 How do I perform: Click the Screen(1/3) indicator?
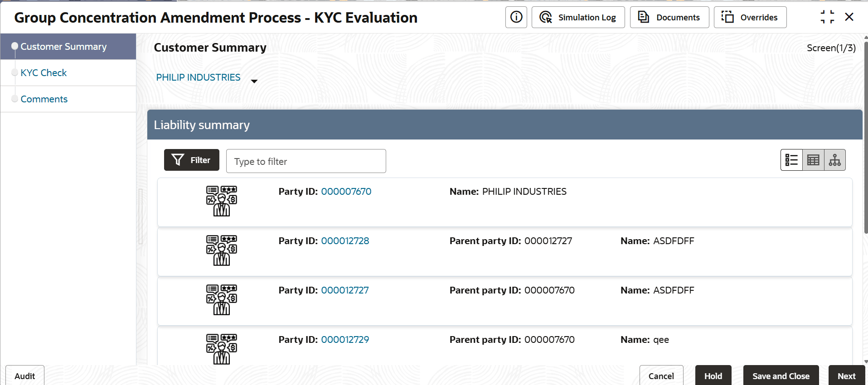(831, 48)
